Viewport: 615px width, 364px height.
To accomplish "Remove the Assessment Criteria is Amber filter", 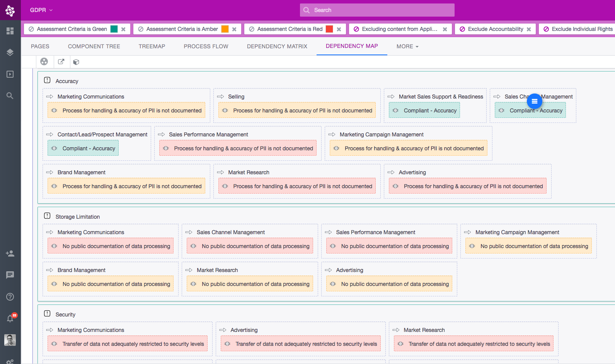I will (234, 29).
